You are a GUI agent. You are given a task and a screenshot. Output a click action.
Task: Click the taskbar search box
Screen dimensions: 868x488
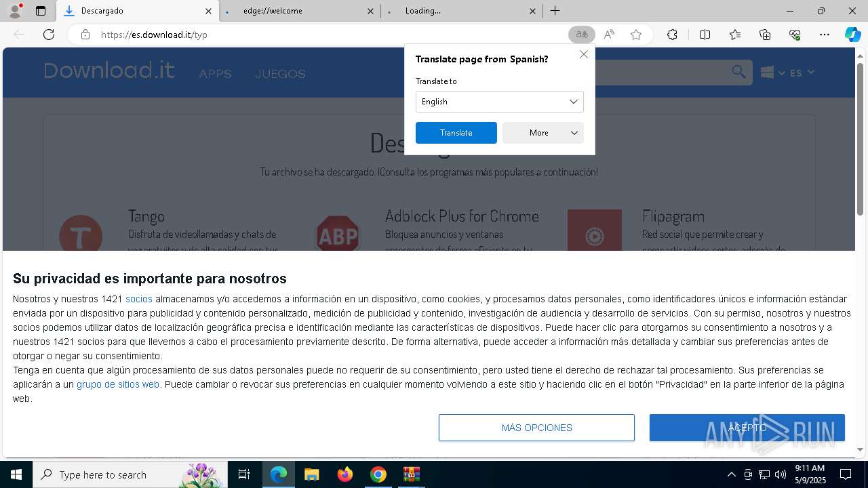130,474
